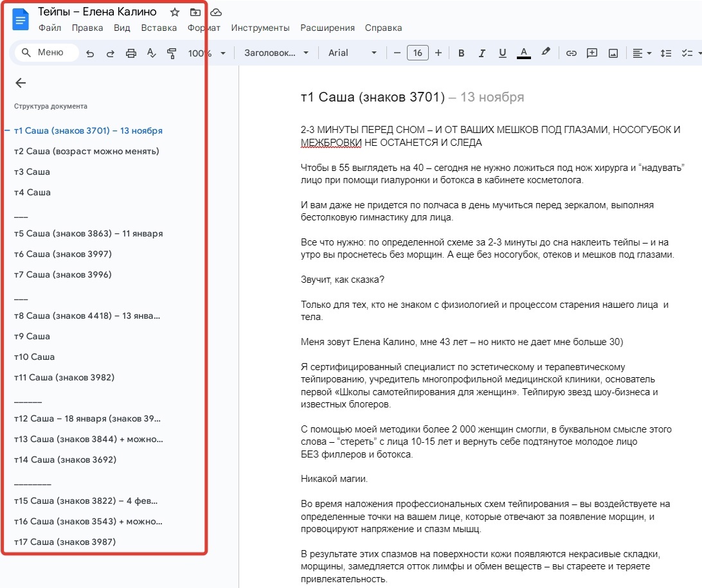Image resolution: width=702 pixels, height=588 pixels.
Task: Jump to т15 Саша (знаков 3822)
Action: [x=85, y=501]
